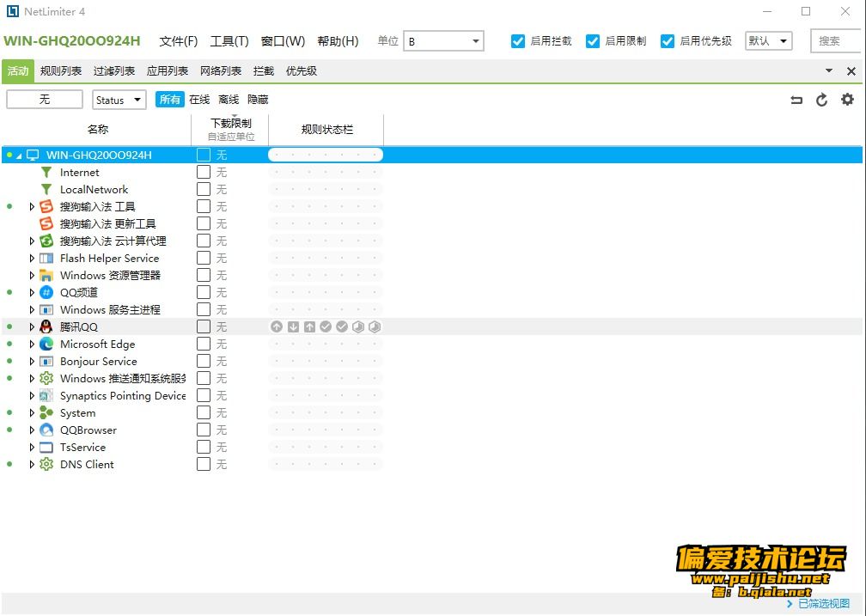Click the 已筛选视图 link

(x=824, y=603)
